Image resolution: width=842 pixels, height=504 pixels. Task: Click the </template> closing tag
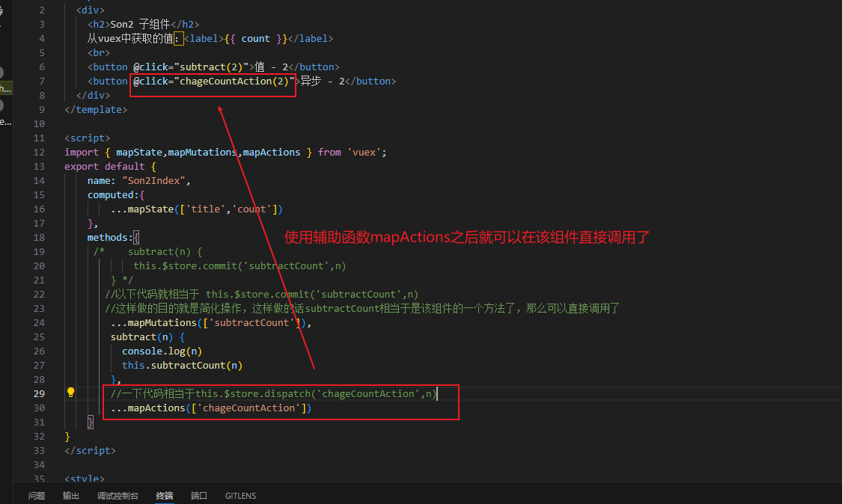(x=96, y=109)
